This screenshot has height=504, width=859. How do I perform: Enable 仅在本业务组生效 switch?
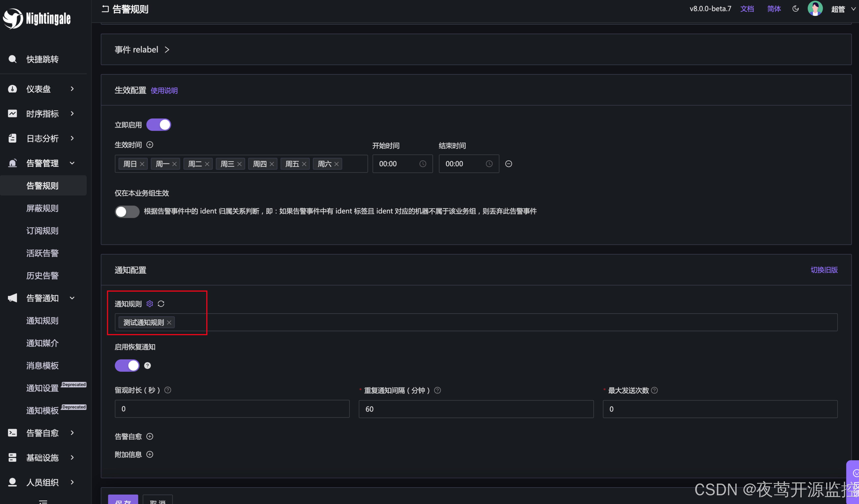pos(127,211)
